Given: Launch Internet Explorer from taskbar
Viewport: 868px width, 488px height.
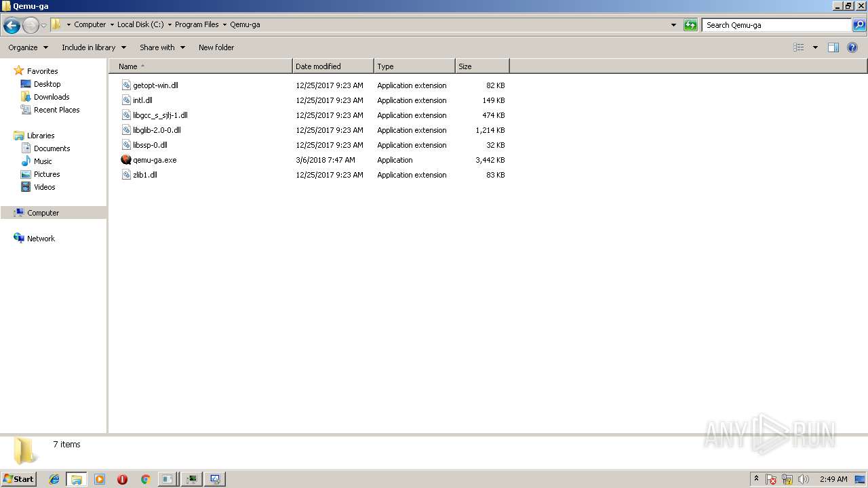Looking at the screenshot, I should [x=54, y=479].
